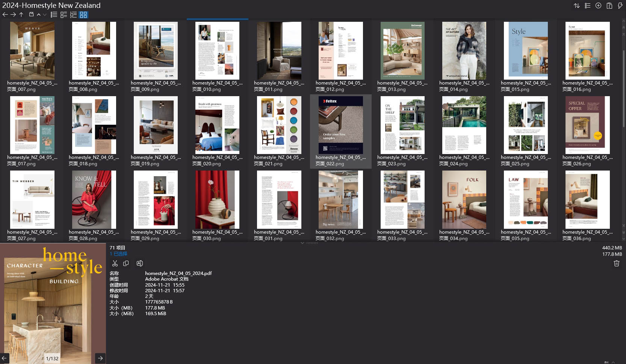Click the circled plus new item icon
Image resolution: width=626 pixels, height=364 pixels.
tap(599, 6)
